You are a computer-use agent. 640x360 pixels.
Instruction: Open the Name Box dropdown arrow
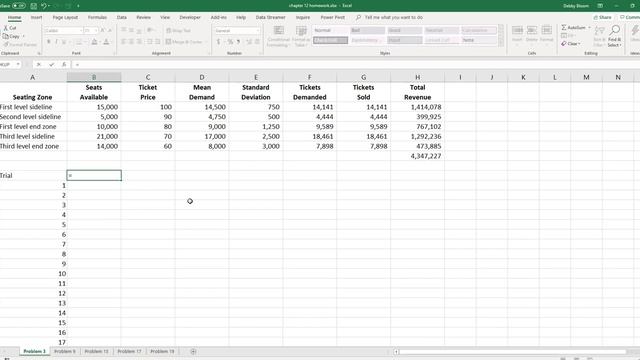[18, 64]
